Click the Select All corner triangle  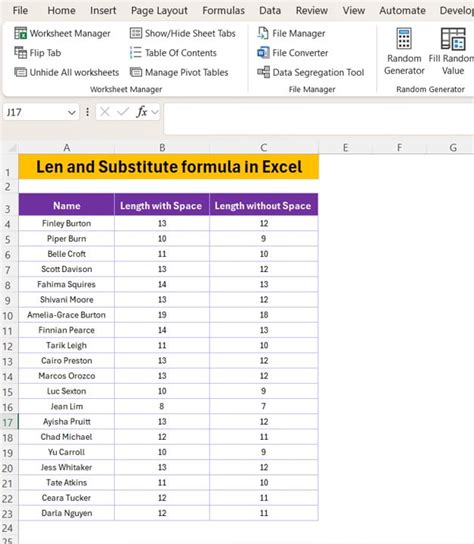pyautogui.click(x=12, y=148)
